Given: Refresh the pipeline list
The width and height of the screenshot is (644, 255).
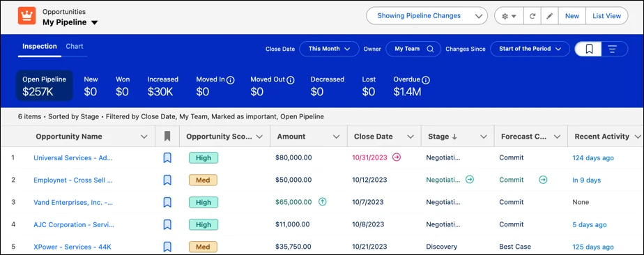Looking at the screenshot, I should coord(532,16).
